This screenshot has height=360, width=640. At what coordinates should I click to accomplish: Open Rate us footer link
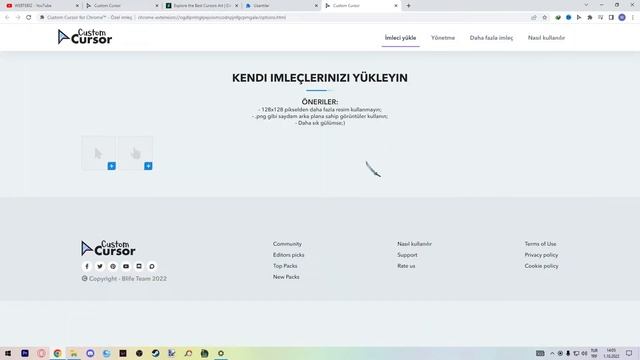406,266
